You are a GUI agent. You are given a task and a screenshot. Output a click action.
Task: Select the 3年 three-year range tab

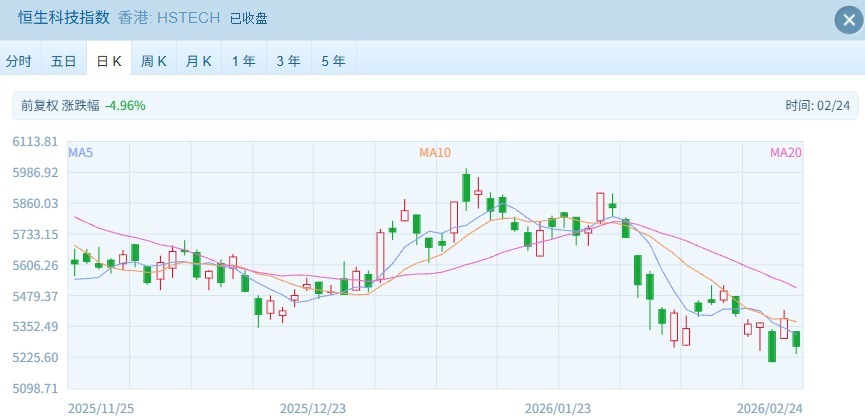pos(289,61)
